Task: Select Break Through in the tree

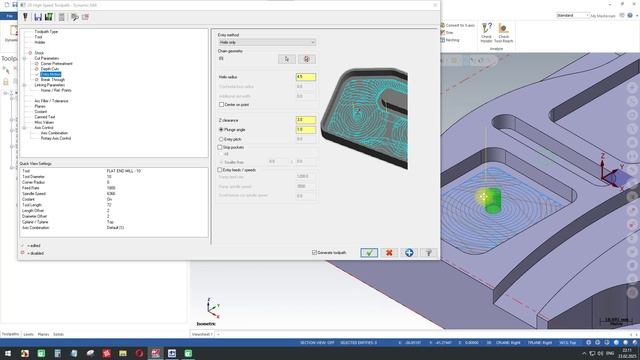Action: pos(53,80)
